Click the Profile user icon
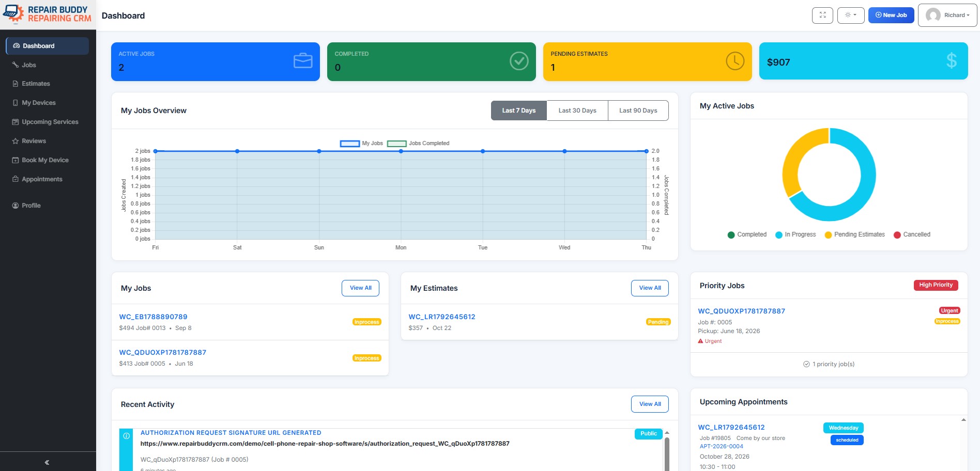 click(x=16, y=206)
